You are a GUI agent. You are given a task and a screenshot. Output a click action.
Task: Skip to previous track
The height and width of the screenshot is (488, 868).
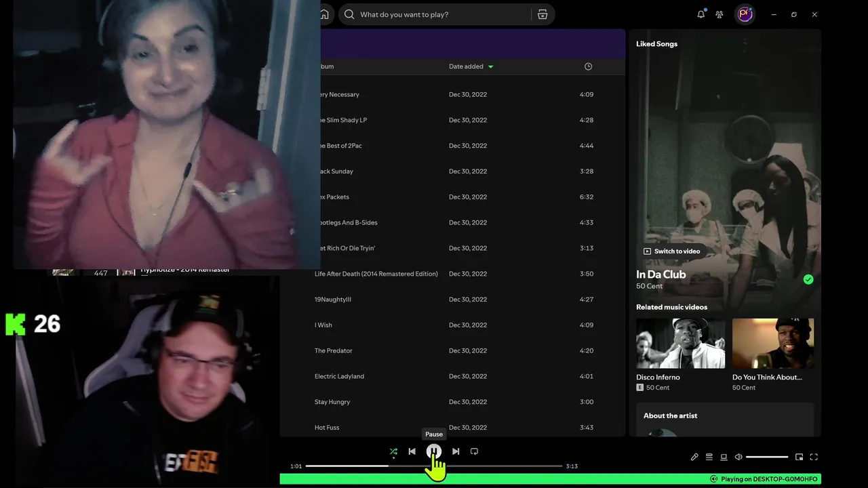point(412,451)
